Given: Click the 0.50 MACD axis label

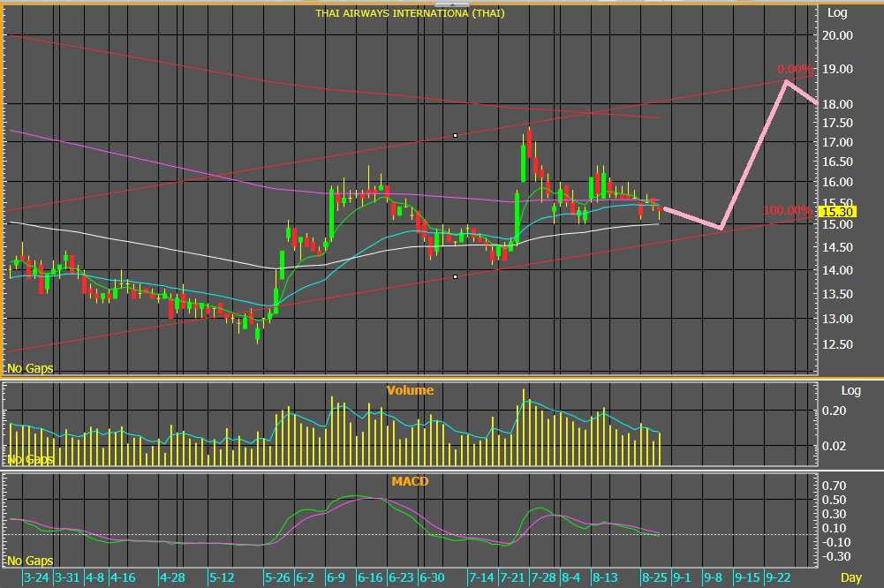Looking at the screenshot, I should [834, 500].
